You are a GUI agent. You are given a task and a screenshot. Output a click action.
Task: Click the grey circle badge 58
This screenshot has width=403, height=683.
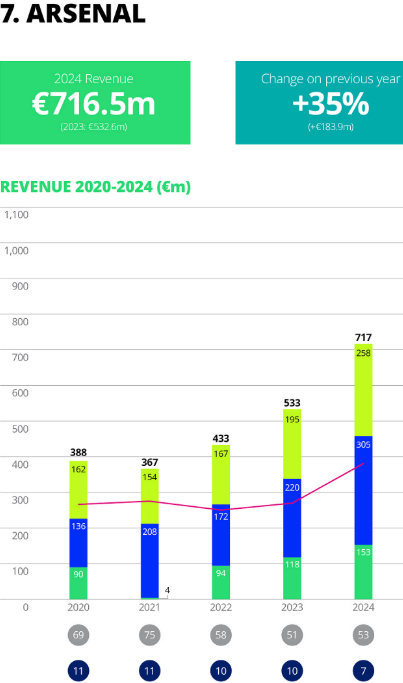click(x=221, y=635)
